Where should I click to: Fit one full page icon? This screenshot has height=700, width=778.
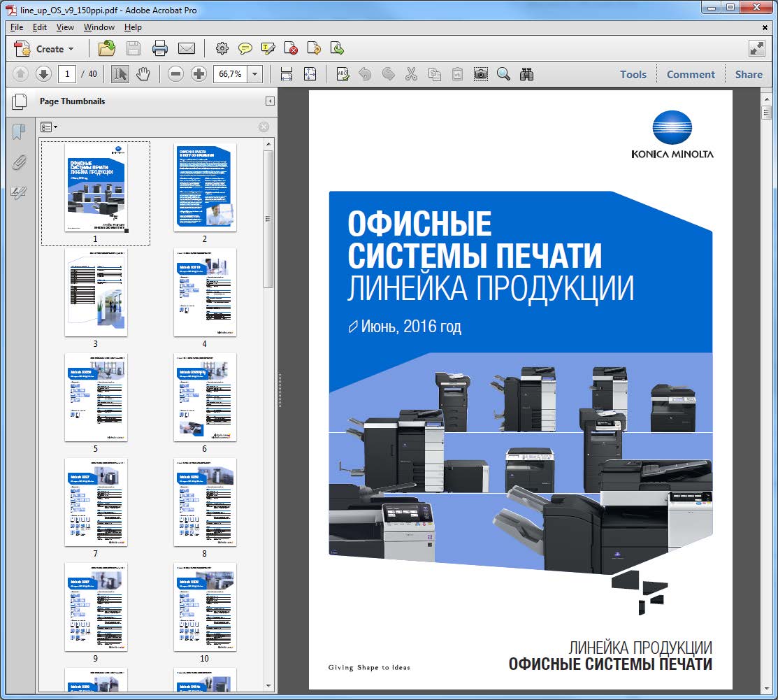pyautogui.click(x=310, y=74)
